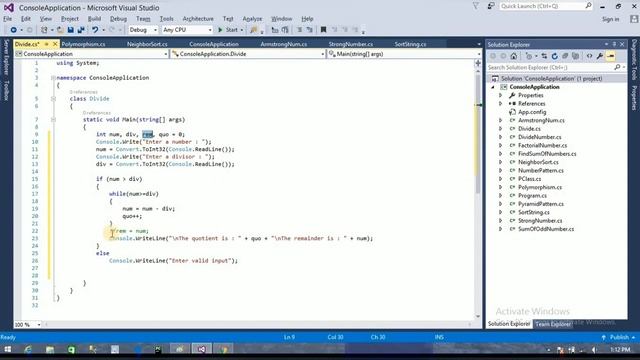Close the Divide.cs tab
640x360 pixels.
click(x=55, y=44)
